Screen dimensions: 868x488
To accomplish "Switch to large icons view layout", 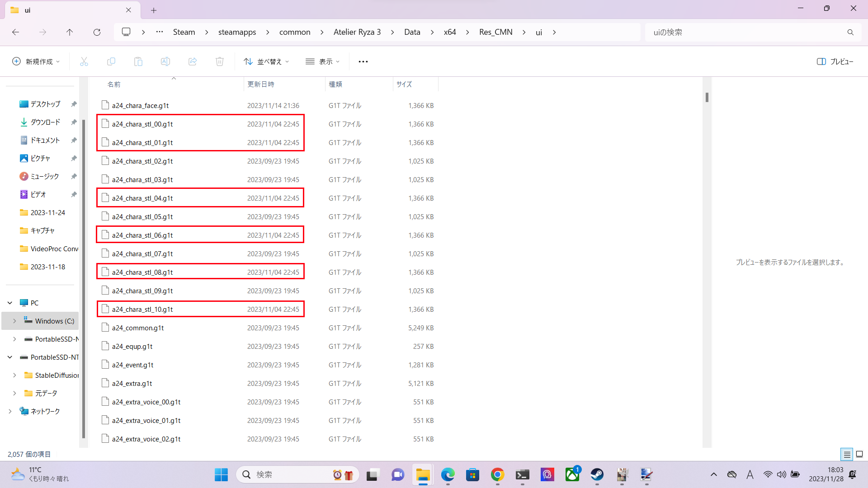I will click(x=859, y=454).
